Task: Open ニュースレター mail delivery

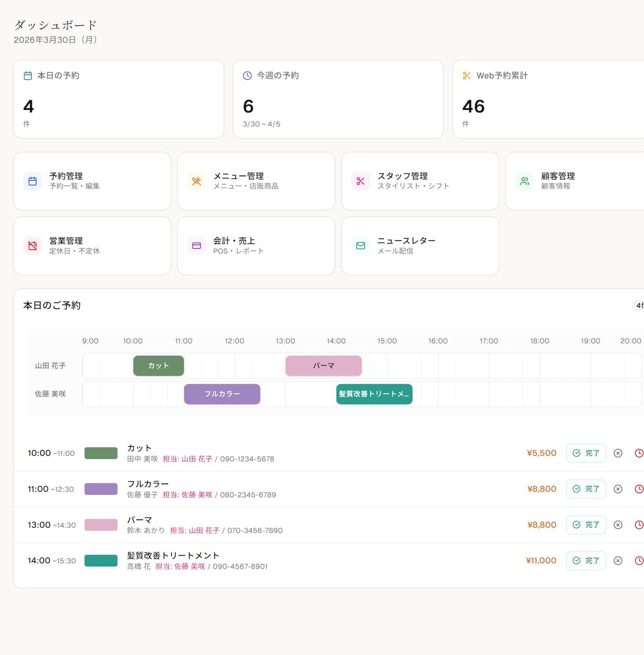Action: [420, 246]
